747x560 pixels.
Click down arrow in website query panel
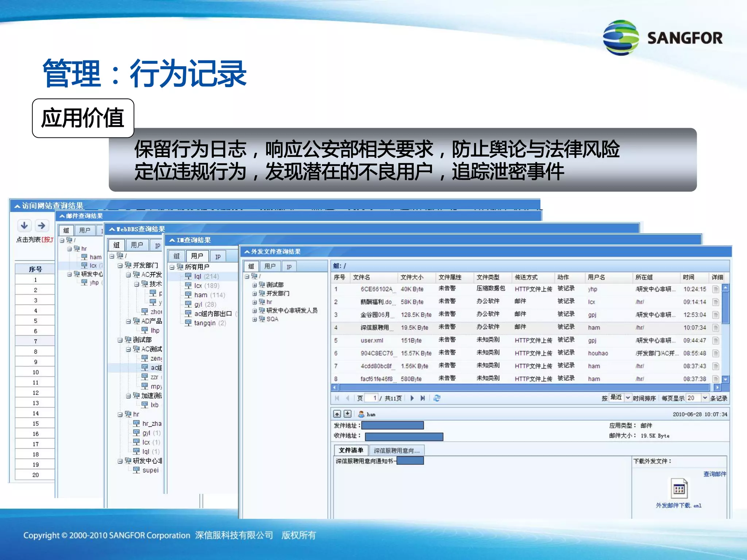click(24, 226)
